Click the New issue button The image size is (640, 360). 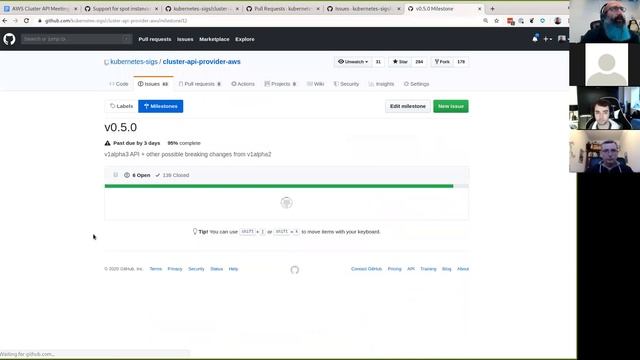tap(451, 106)
